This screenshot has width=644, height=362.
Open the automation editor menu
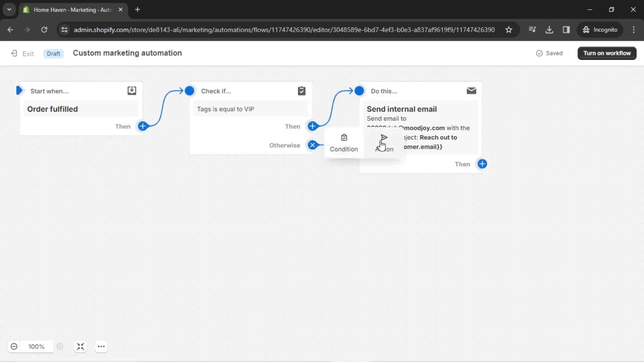(101, 347)
